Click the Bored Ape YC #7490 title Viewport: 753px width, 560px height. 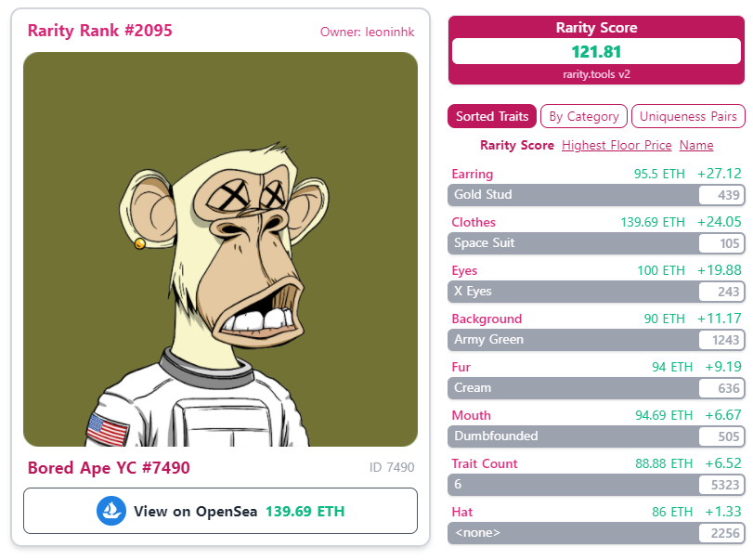coord(109,467)
